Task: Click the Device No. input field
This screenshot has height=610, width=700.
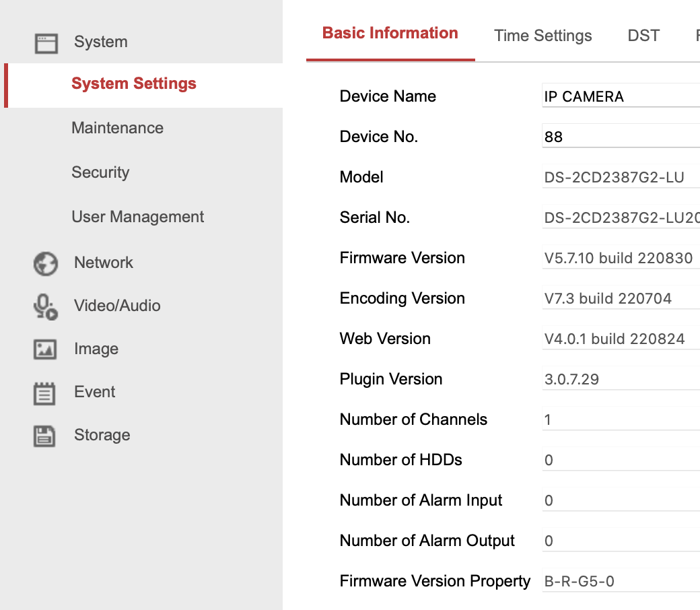Action: [x=621, y=137]
